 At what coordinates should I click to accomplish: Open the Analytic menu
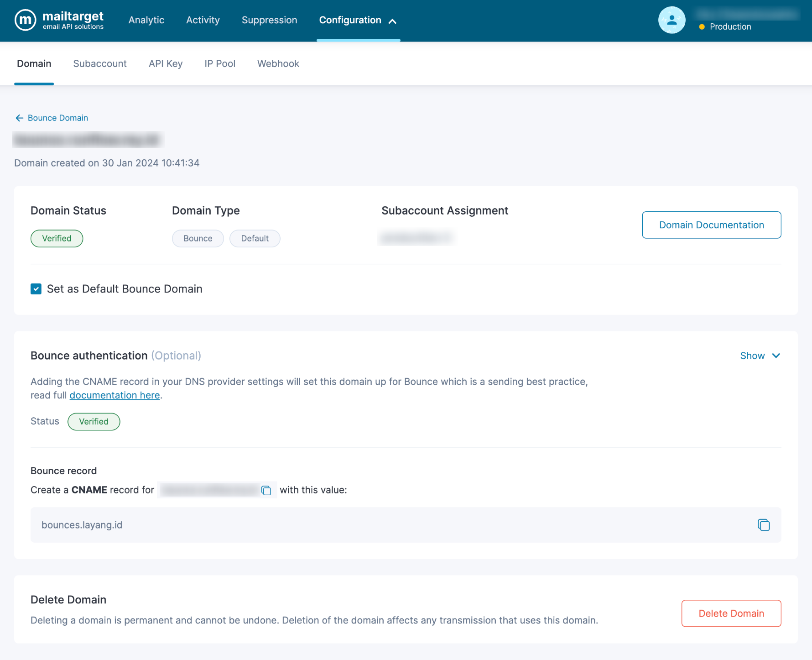click(146, 20)
